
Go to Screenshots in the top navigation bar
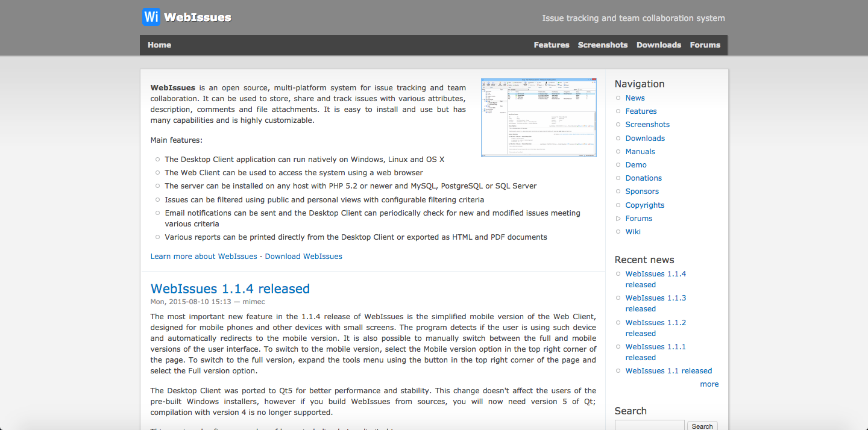(x=602, y=45)
